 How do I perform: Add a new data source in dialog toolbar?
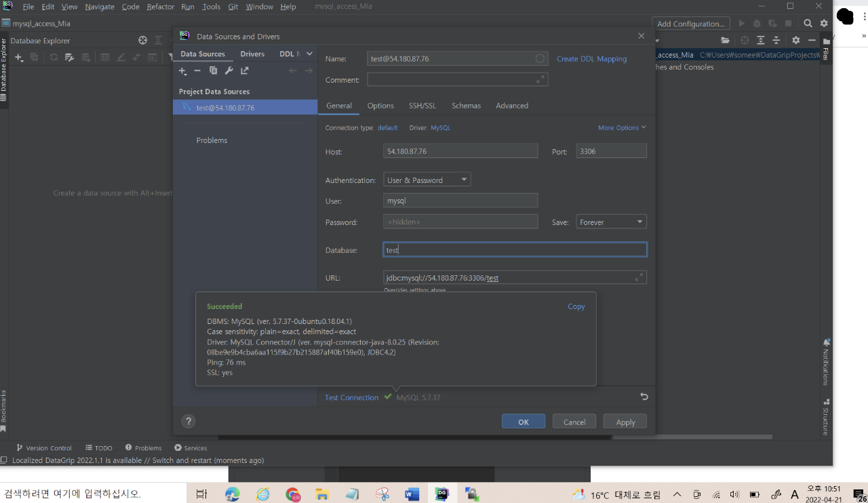[182, 71]
